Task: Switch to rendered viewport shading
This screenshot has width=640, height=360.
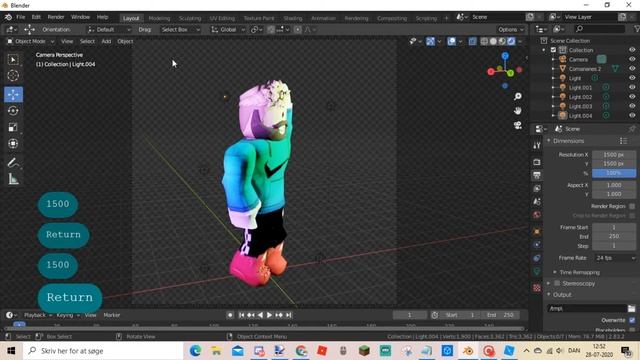Action: click(511, 41)
